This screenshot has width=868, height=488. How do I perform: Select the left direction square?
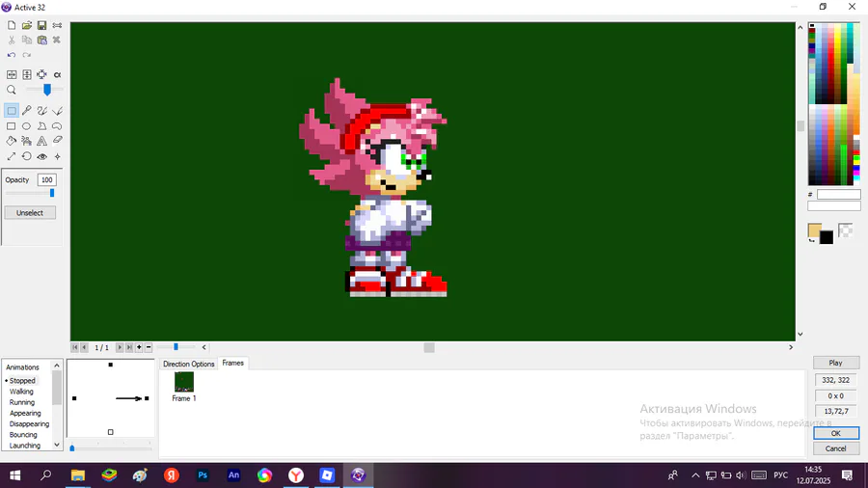click(74, 398)
